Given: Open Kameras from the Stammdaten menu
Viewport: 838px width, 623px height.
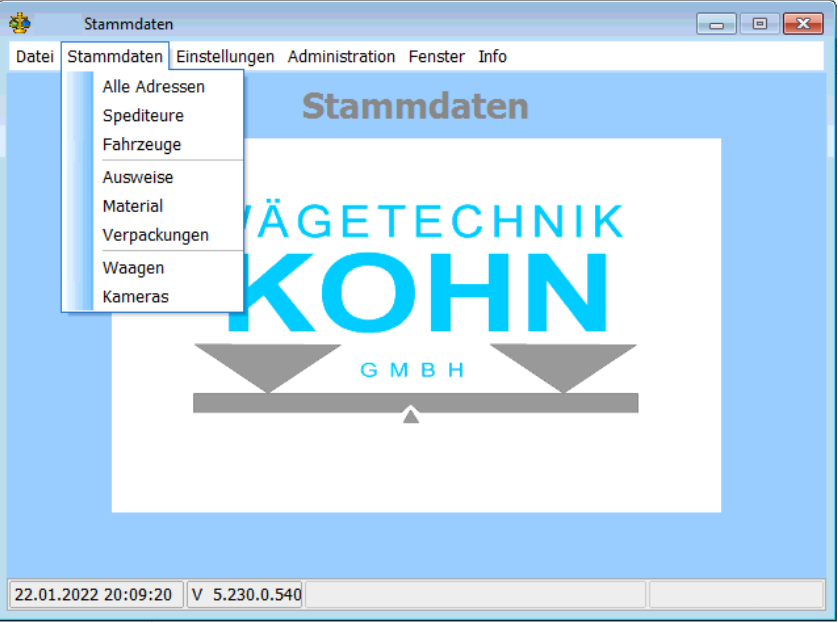Looking at the screenshot, I should point(153,297).
